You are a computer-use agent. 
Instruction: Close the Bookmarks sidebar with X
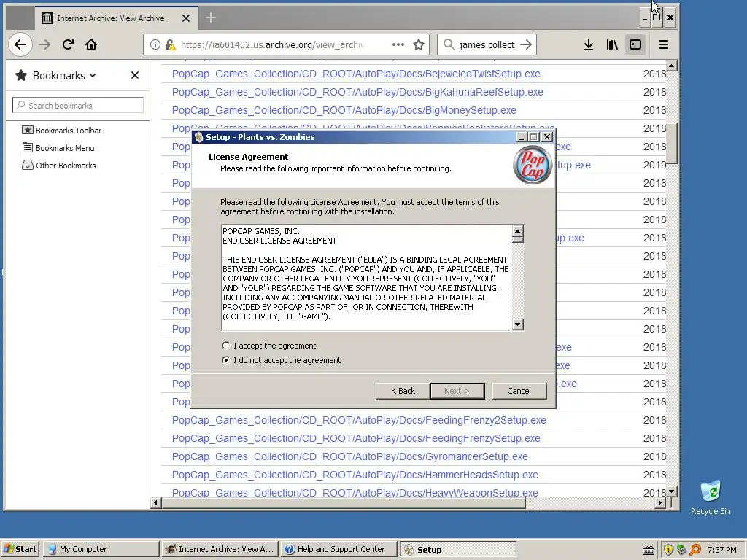point(135,75)
